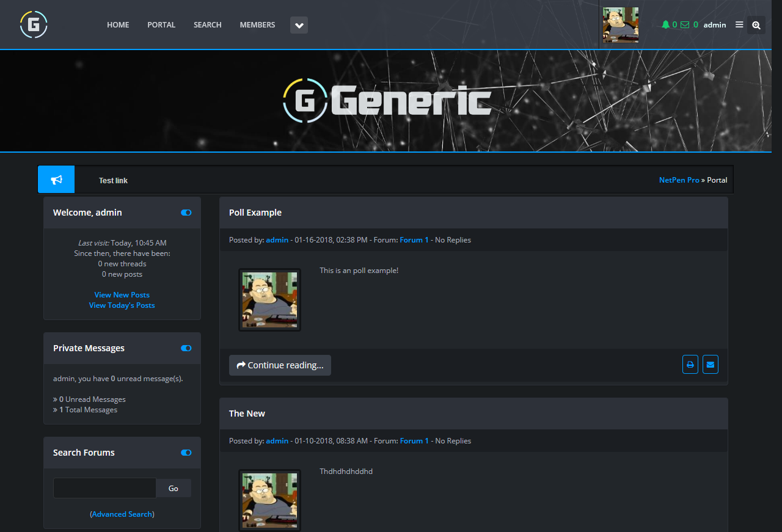Open the hamburger menu icon
Image resolution: width=782 pixels, height=532 pixels.
[x=739, y=24]
